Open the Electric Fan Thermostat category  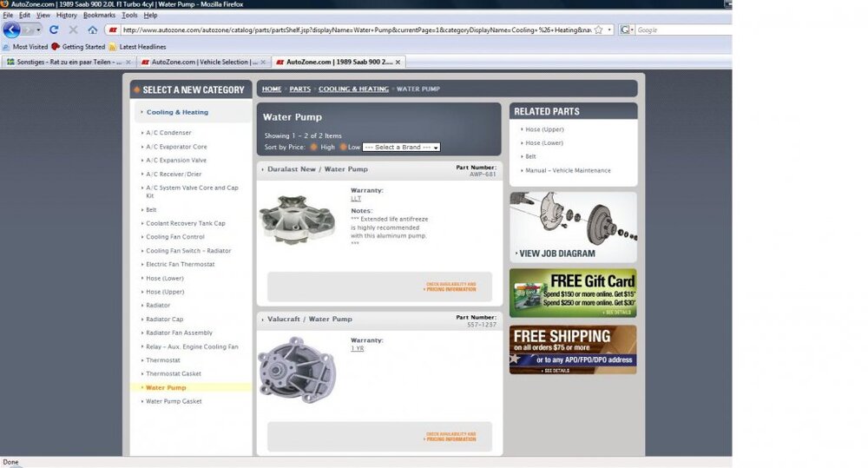pos(180,265)
